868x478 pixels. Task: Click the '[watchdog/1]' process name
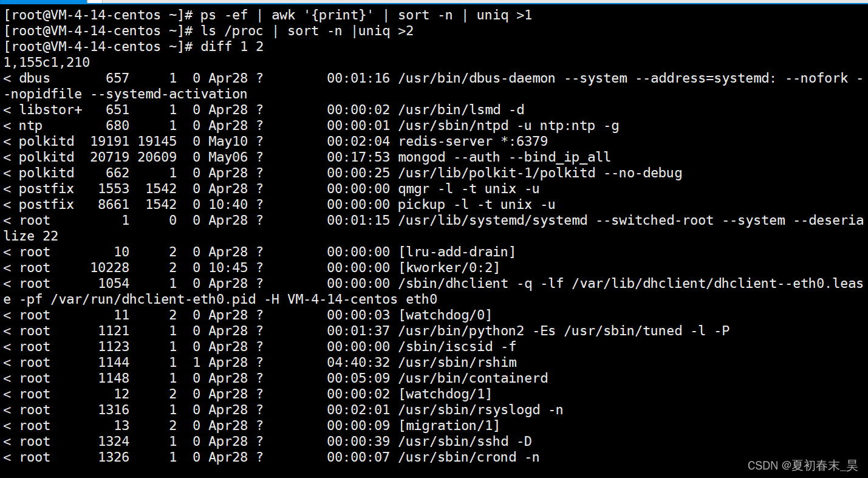(445, 394)
